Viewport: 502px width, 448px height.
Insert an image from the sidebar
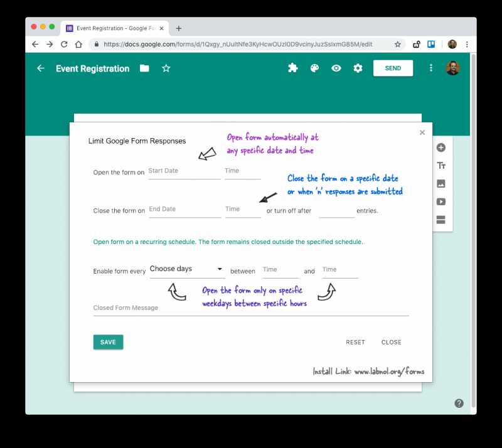point(441,183)
